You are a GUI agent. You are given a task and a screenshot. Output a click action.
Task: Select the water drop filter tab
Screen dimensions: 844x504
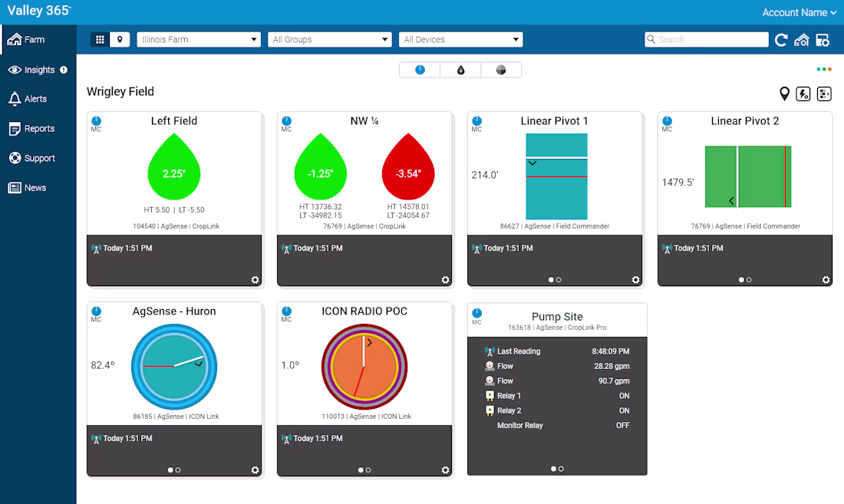coord(461,70)
